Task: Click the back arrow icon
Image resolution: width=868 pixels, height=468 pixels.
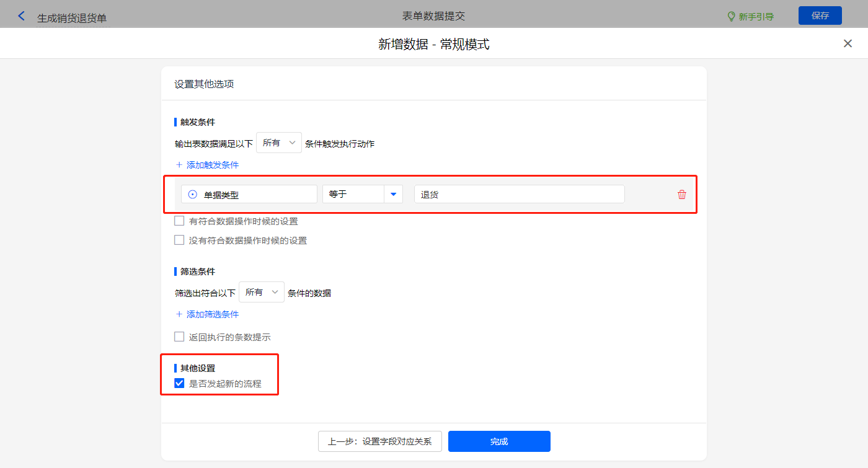Action: tap(22, 16)
